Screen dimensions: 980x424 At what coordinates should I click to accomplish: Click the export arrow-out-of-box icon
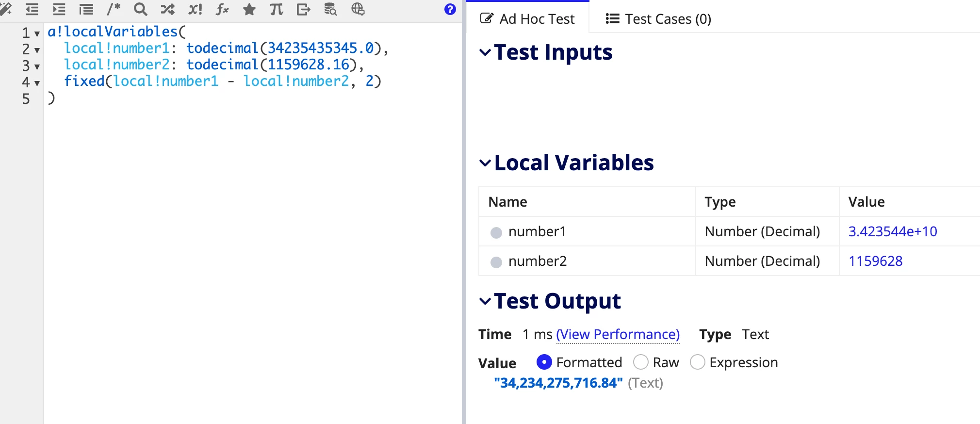[x=304, y=9]
